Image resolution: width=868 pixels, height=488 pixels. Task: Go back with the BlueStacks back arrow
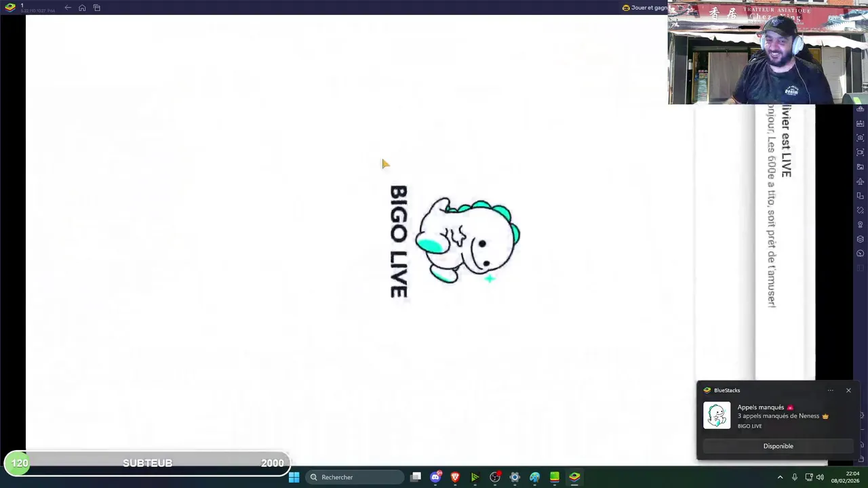click(x=68, y=7)
